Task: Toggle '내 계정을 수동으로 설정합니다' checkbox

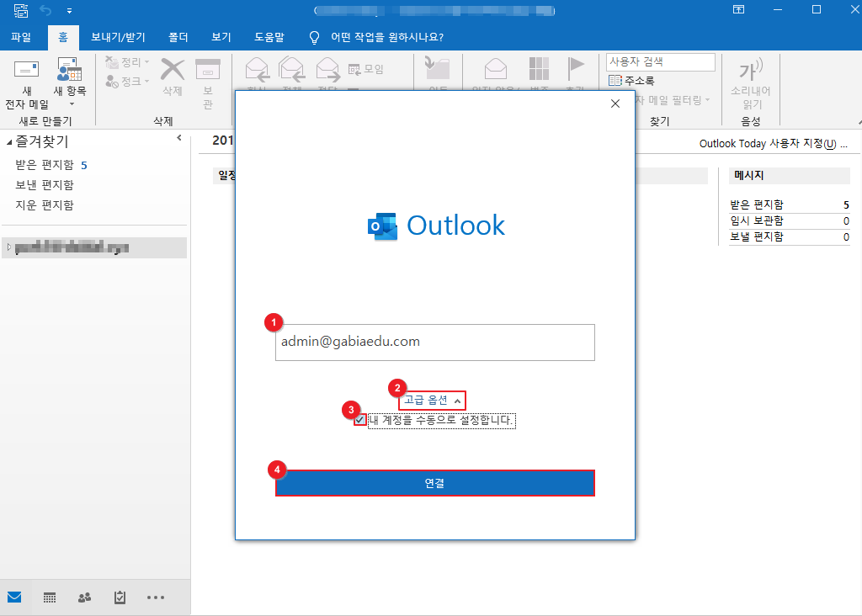Action: coord(360,421)
